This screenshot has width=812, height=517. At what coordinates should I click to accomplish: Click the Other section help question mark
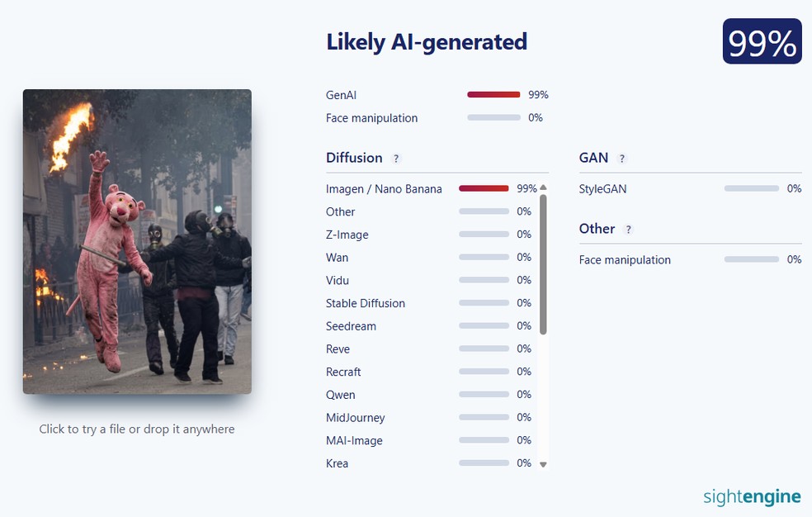(x=628, y=230)
